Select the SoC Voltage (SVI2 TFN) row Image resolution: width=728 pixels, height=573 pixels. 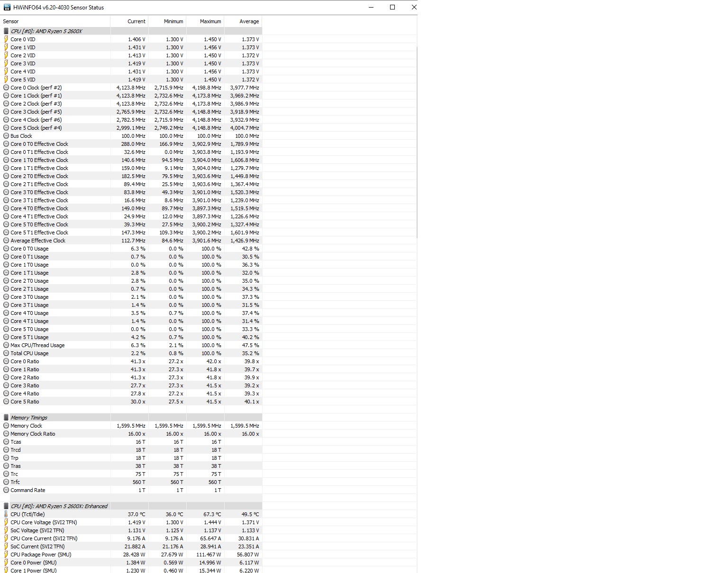pyautogui.click(x=131, y=530)
